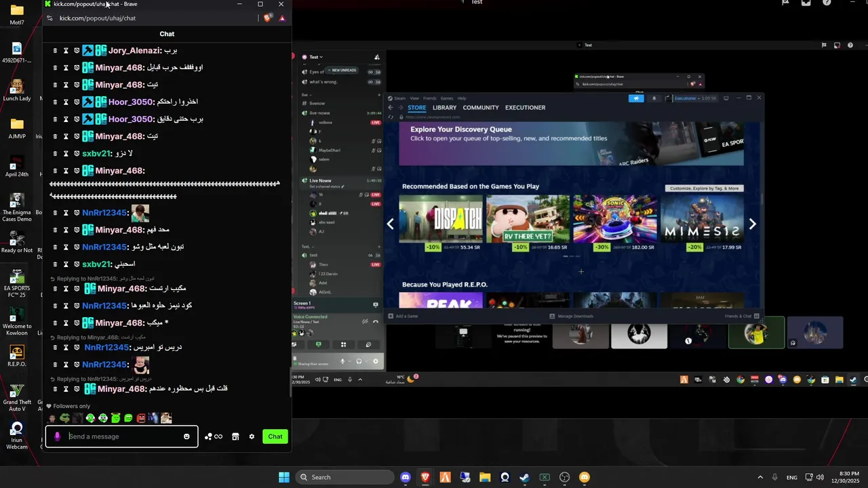This screenshot has height=488, width=868.
Task: Collapse the live category in Discord
Action: (306, 95)
